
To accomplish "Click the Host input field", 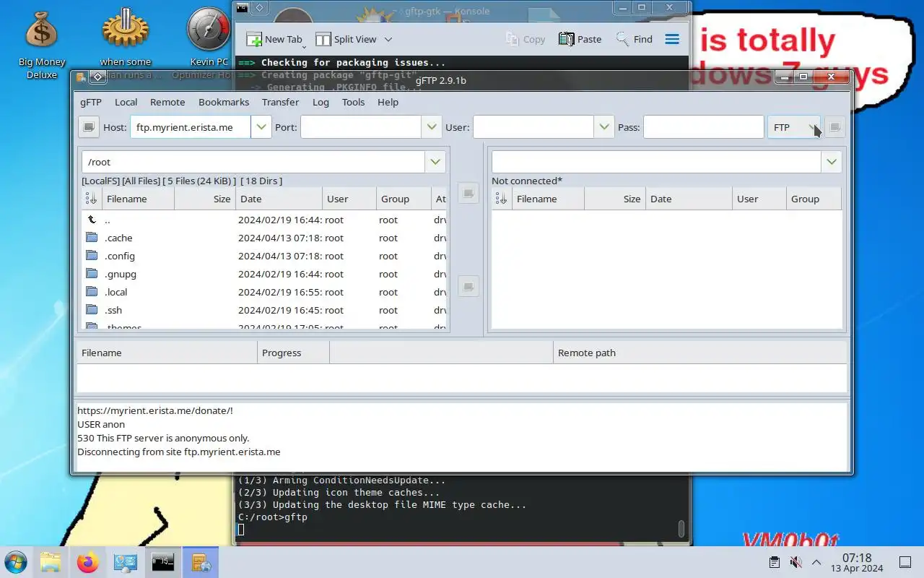I will [191, 127].
